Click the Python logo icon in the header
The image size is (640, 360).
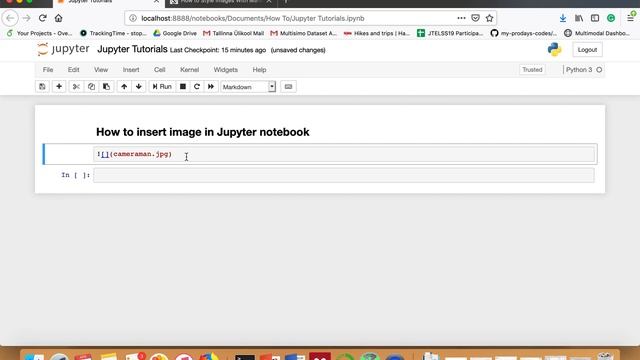coord(554,49)
